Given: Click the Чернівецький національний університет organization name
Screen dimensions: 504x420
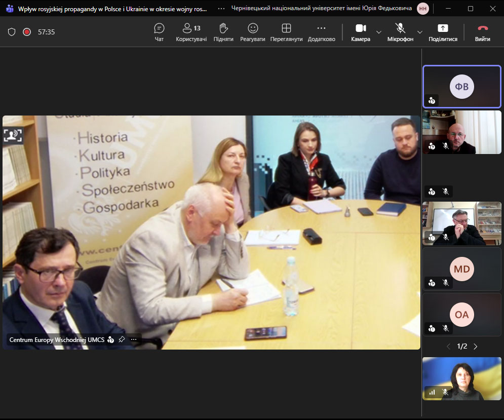Looking at the screenshot, I should click(x=322, y=9).
